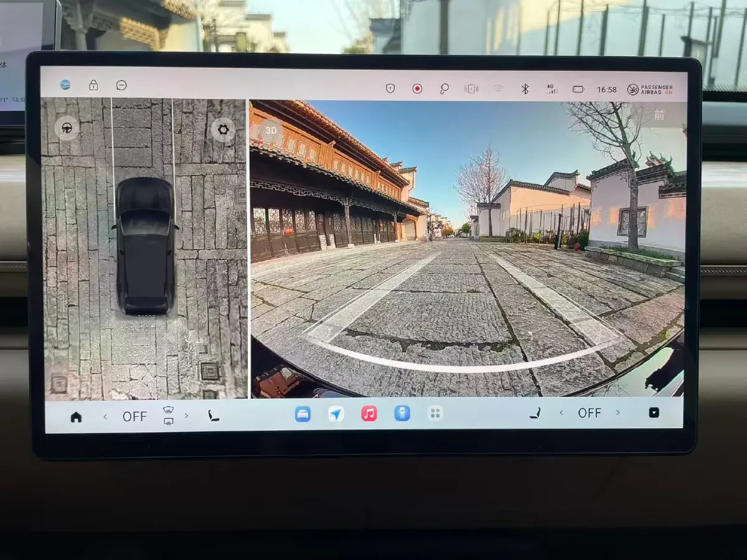Switch to 3D surround view
Image resolution: width=747 pixels, height=560 pixels.
point(271,131)
